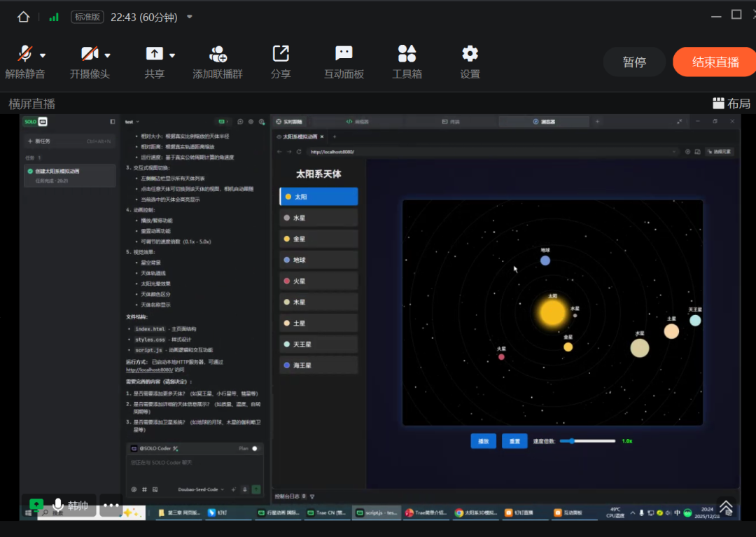Click the unmute microphone icon
The image size is (756, 537).
pyautogui.click(x=25, y=54)
